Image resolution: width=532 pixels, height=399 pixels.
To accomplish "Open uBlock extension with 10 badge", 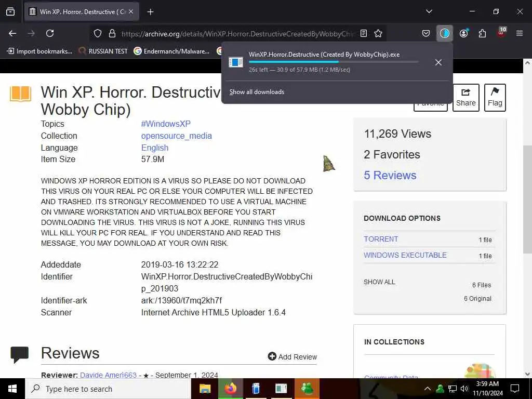I will [x=501, y=33].
